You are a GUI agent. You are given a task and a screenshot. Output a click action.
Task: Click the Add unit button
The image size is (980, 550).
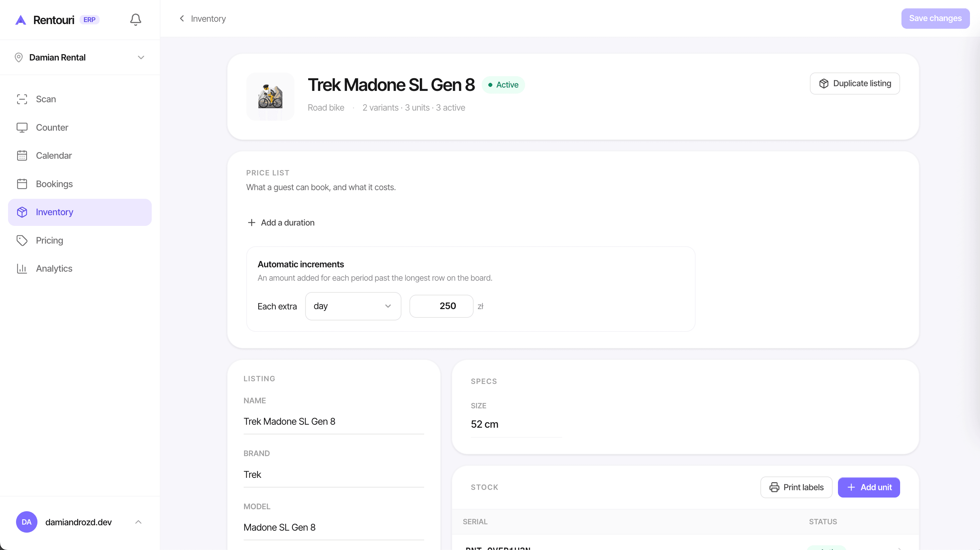click(869, 487)
